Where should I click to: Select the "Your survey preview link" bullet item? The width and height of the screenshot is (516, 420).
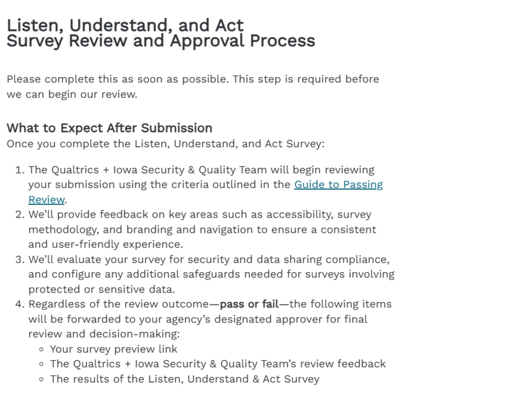[x=114, y=349]
